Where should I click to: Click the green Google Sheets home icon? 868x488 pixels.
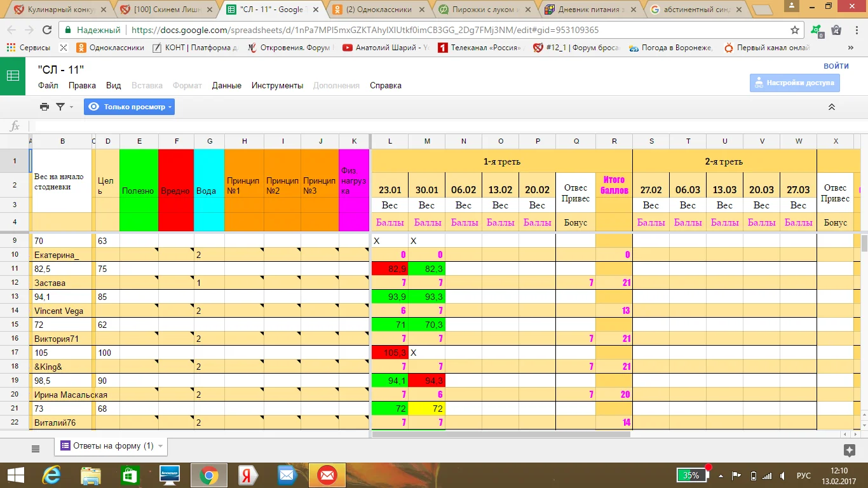click(x=13, y=76)
